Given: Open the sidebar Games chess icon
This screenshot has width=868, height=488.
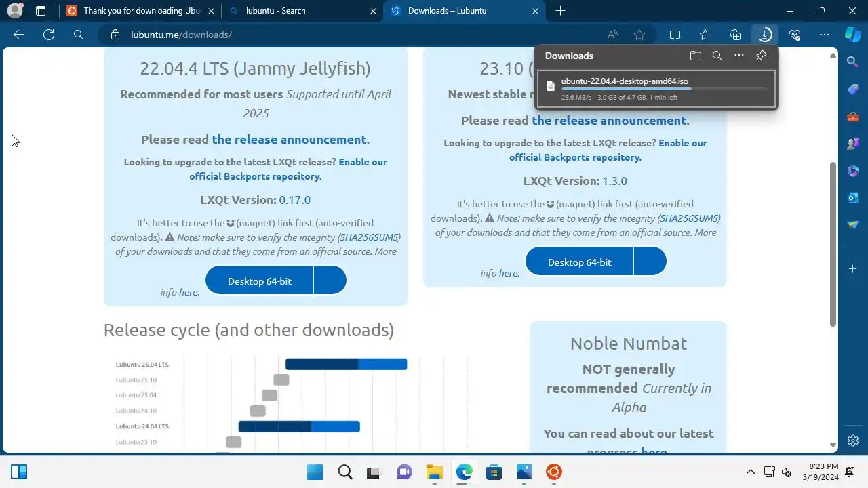Looking at the screenshot, I should click(x=853, y=144).
